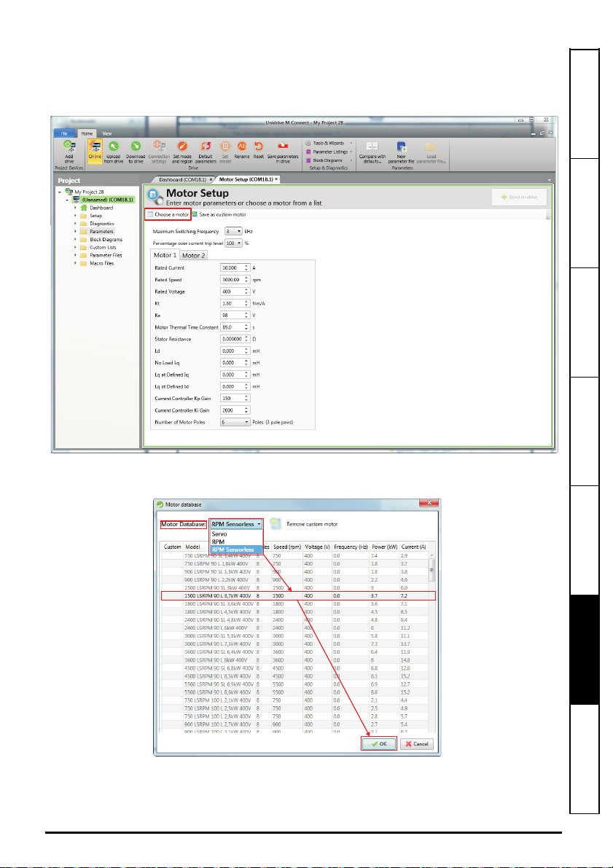The image size is (613, 868).
Task: Select the Motor 1 tab
Action: pos(165,255)
